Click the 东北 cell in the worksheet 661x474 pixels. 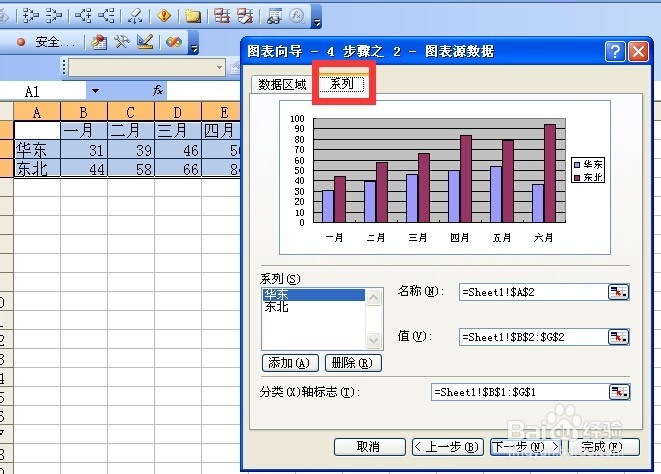[37, 168]
